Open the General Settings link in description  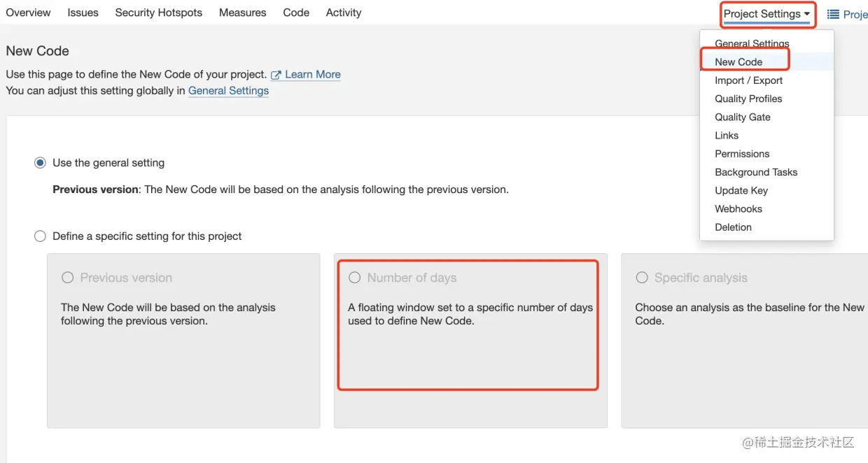click(228, 91)
